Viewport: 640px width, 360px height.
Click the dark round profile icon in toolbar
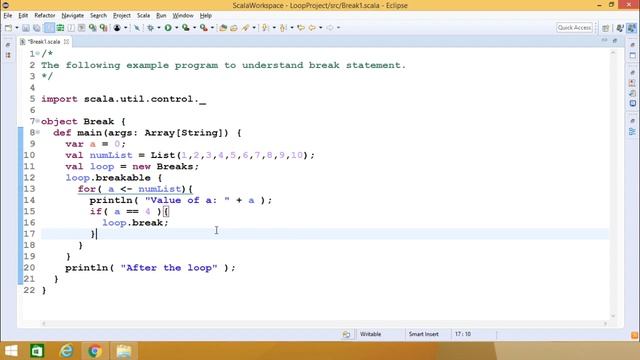(x=117, y=28)
